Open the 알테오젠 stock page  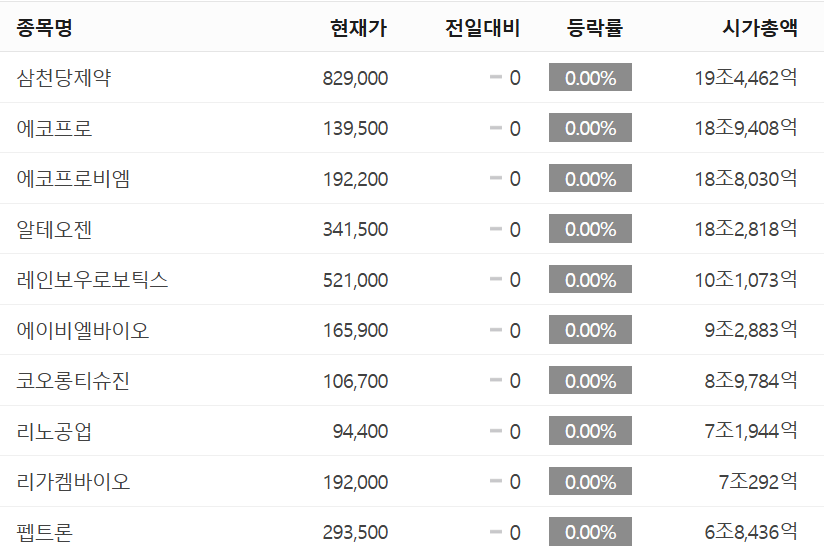coord(54,229)
